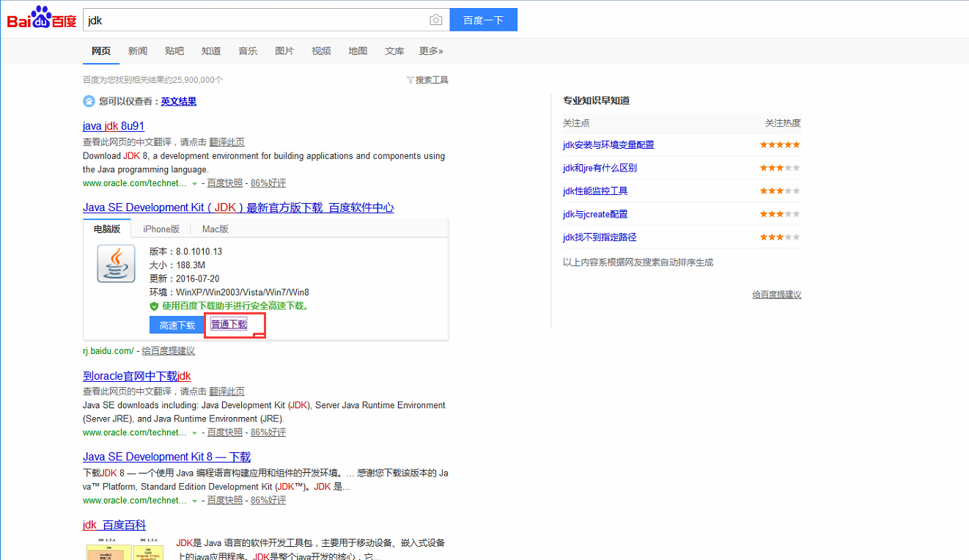The height and width of the screenshot is (560, 969).
Task: Expand dropdown arrow under 到oracle官网中下载jdk result
Action: (x=194, y=433)
